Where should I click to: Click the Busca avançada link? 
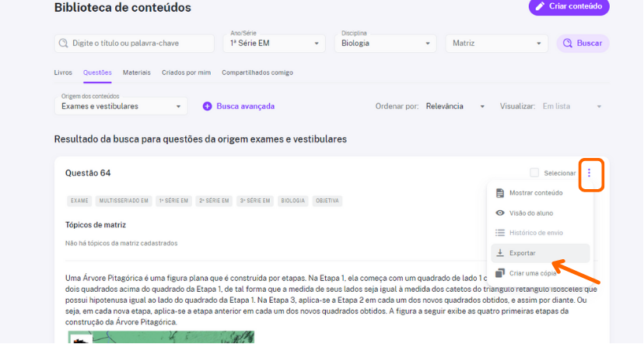coord(245,106)
